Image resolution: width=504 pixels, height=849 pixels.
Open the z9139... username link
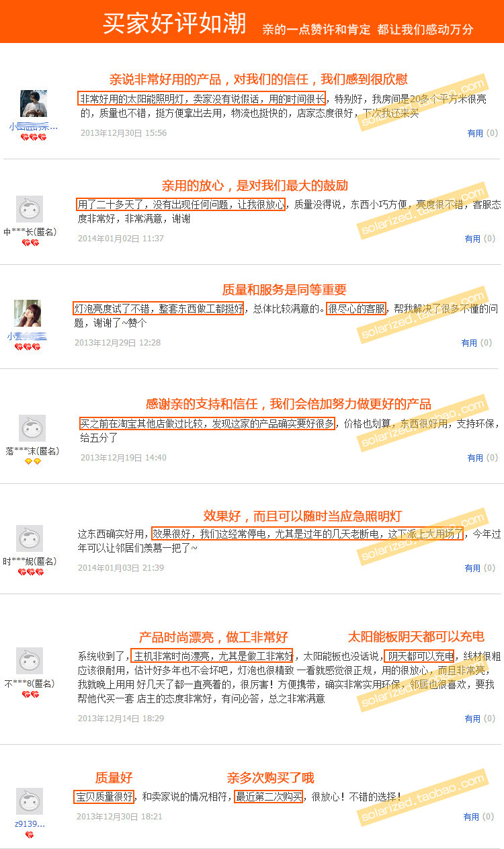[30, 823]
